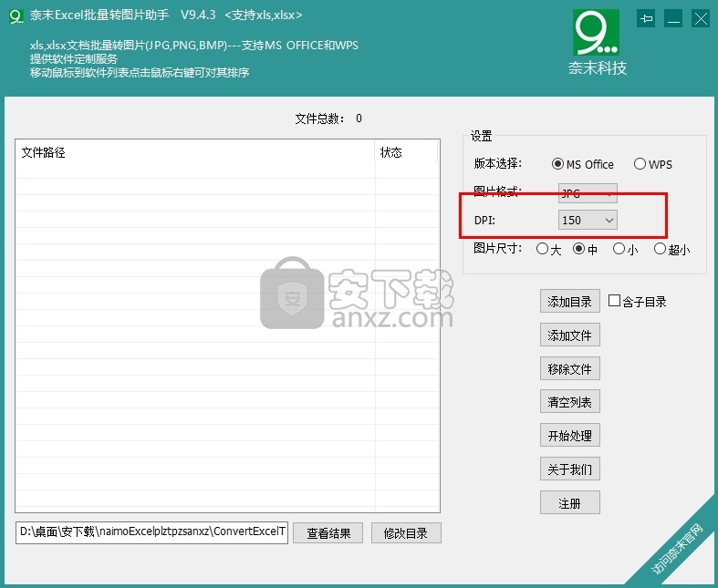718x588 pixels.
Task: Open the 图片格式 JPG dropdown
Action: coord(588,193)
